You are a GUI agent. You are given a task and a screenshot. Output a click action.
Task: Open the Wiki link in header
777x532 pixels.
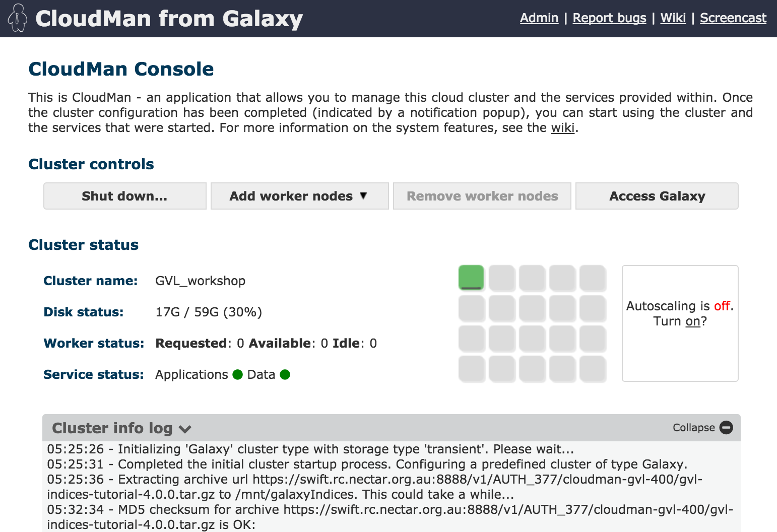click(x=673, y=18)
